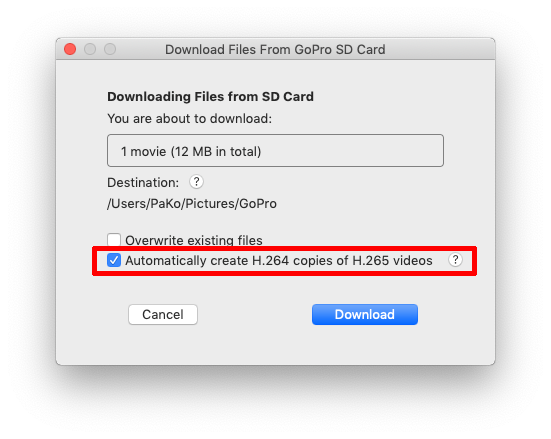Cancel the SD card download
Screen dimensions: 551x439
[x=163, y=315]
